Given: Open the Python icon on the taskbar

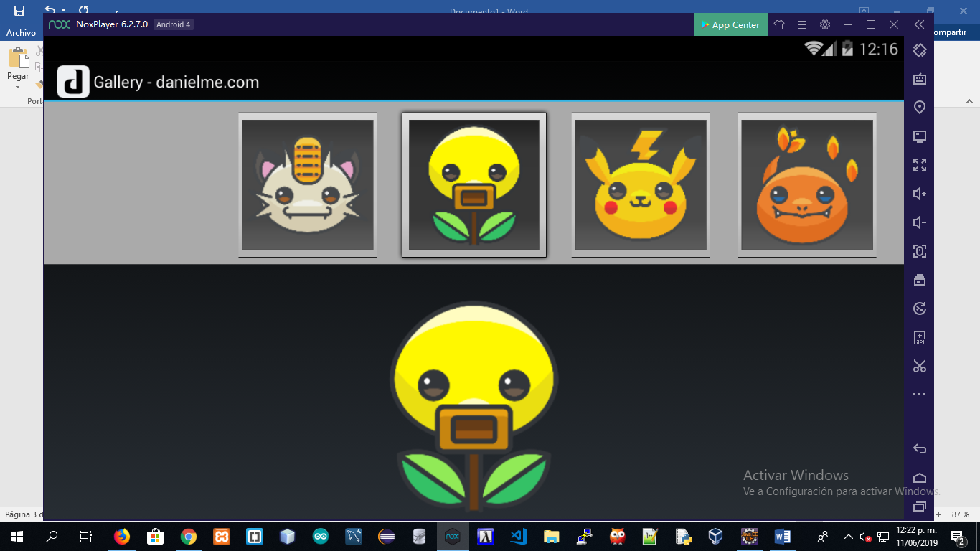Looking at the screenshot, I should coord(683,536).
